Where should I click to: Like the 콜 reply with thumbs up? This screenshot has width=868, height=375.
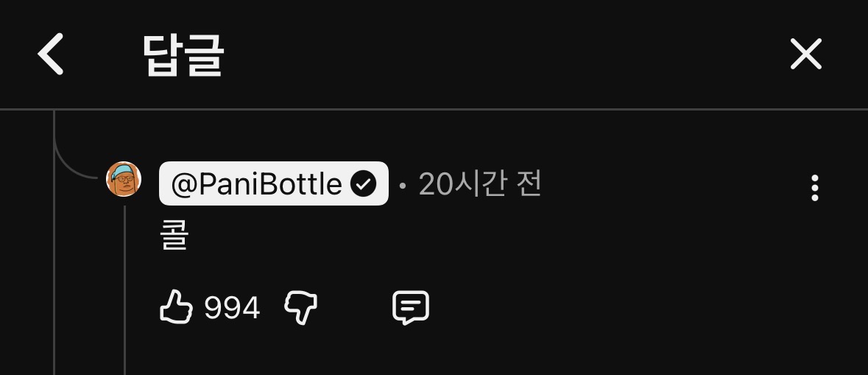176,306
